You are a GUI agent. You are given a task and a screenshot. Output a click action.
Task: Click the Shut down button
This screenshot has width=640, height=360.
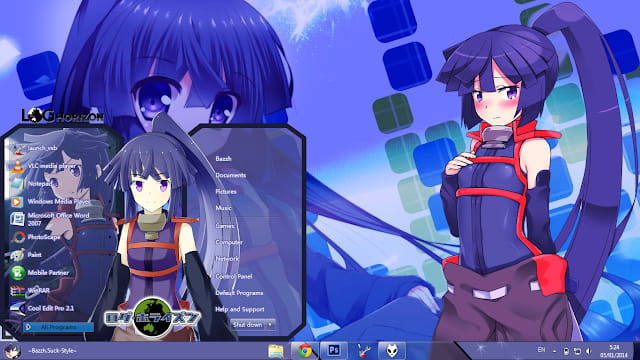[247, 325]
